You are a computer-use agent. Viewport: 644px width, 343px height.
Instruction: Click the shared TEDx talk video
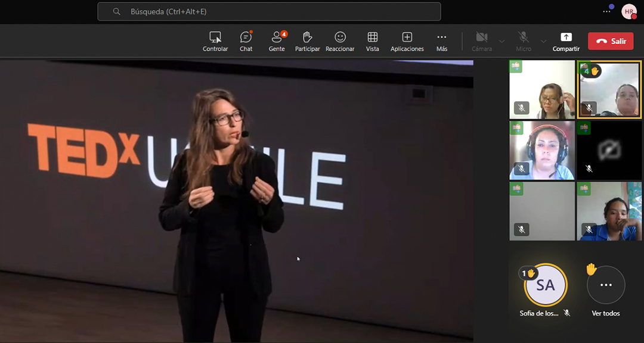pos(237,200)
